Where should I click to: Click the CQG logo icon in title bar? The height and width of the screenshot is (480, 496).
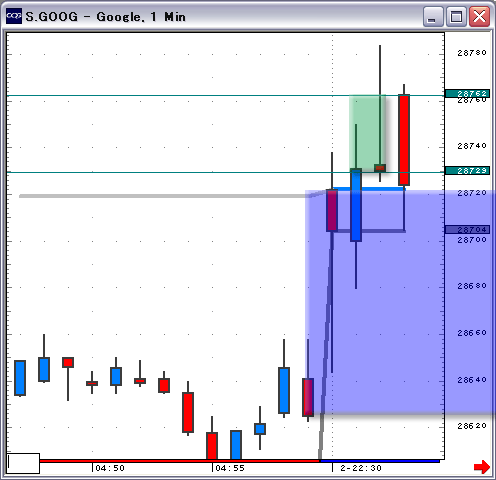click(14, 16)
